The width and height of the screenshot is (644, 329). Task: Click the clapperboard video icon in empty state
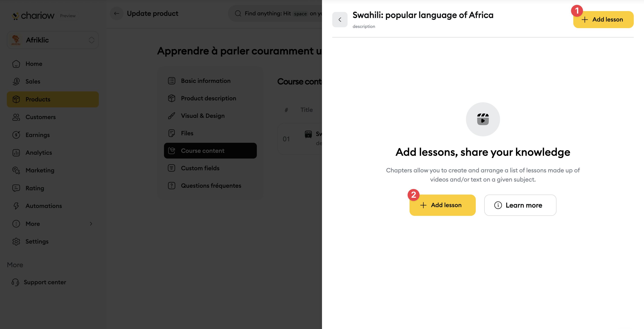[483, 119]
